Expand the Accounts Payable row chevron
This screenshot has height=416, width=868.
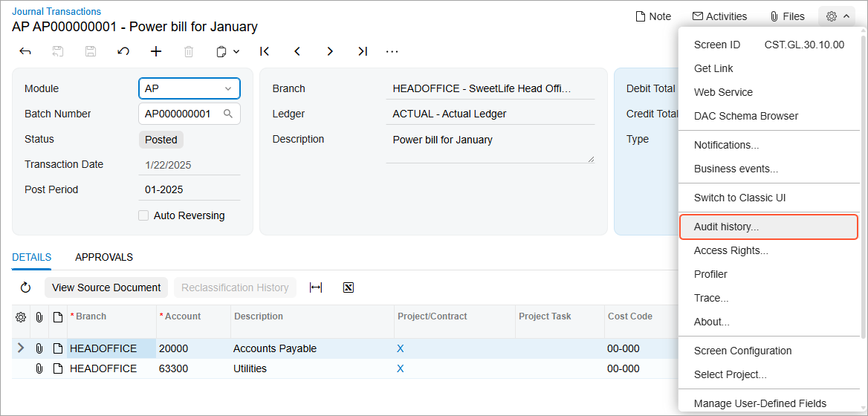click(x=21, y=348)
